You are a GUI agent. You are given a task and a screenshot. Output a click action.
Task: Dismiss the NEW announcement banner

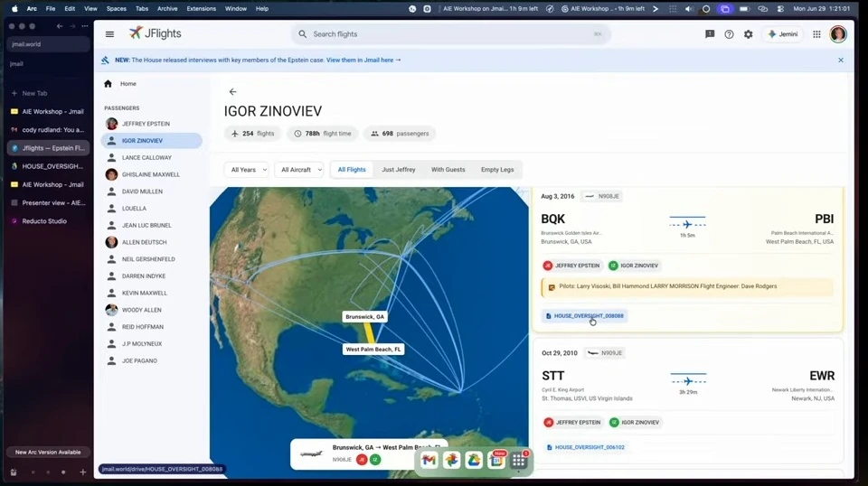pyautogui.click(x=841, y=60)
